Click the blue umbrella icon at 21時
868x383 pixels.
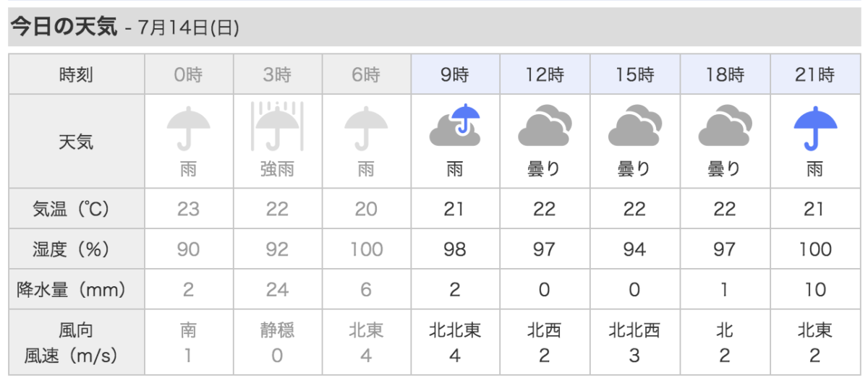(x=815, y=129)
